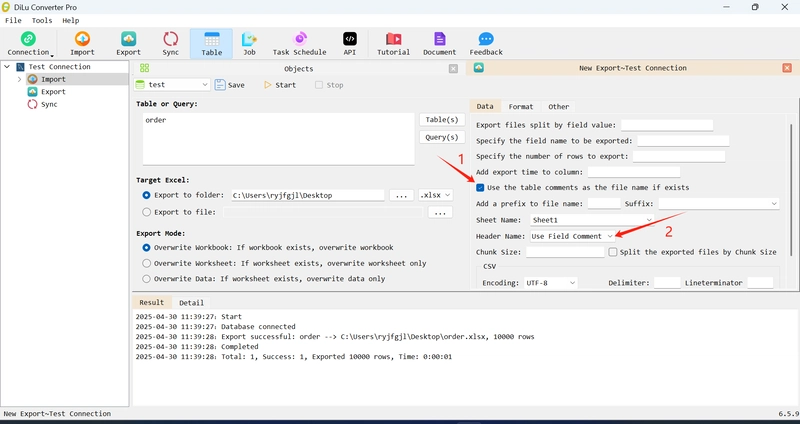The width and height of the screenshot is (800, 424).
Task: Open the test database dropdown
Action: 172,85
